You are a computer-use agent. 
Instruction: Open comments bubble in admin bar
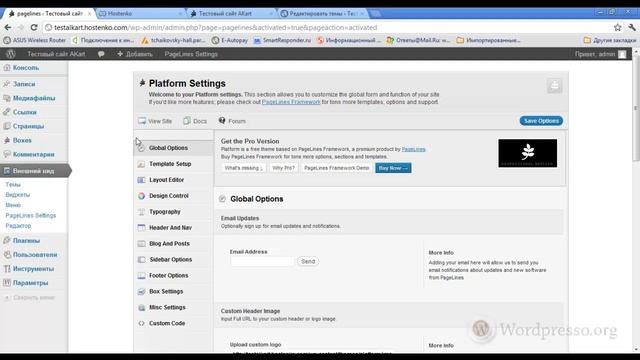pos(101,54)
